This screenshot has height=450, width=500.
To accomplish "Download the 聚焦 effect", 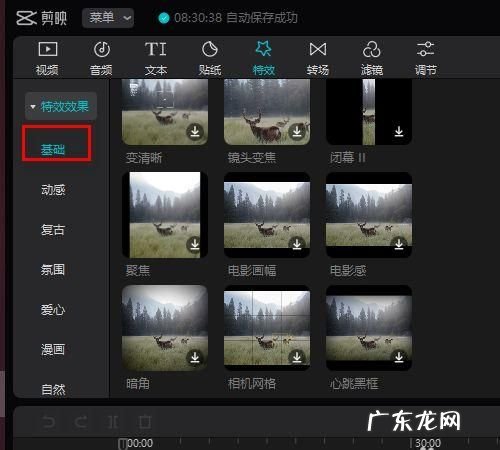I will tap(195, 244).
